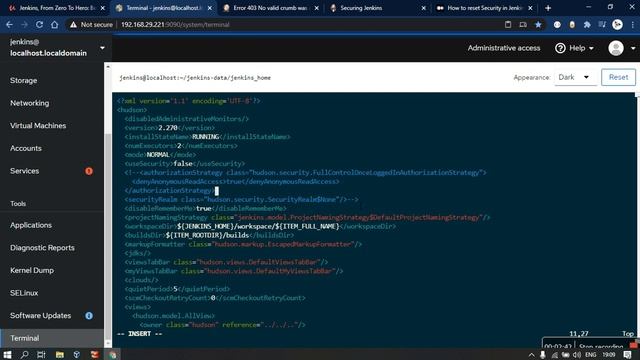This screenshot has height=360, width=640.
Task: Click the cast screen icon in the address bar
Action: (523, 24)
